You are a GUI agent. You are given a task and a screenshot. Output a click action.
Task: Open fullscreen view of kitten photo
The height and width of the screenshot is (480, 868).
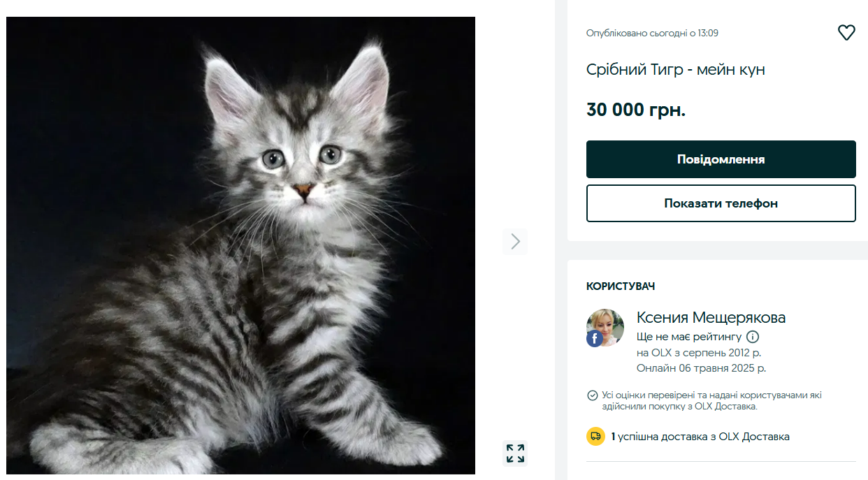pos(515,453)
